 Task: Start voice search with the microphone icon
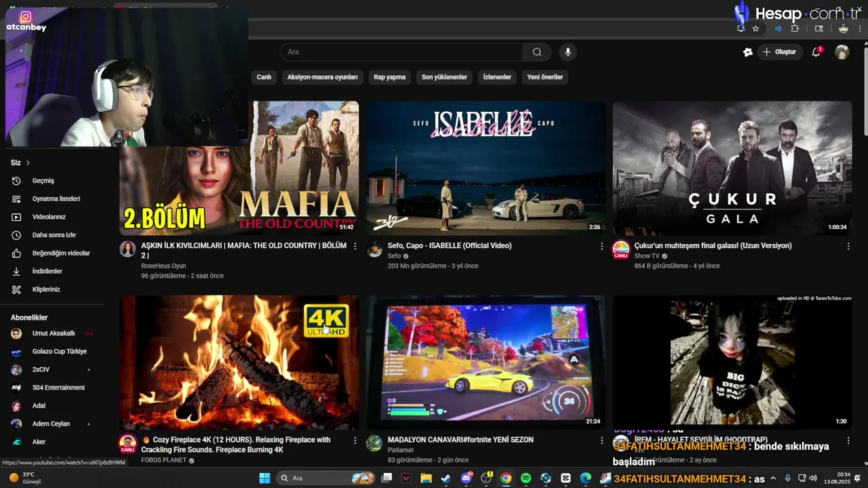coord(568,52)
